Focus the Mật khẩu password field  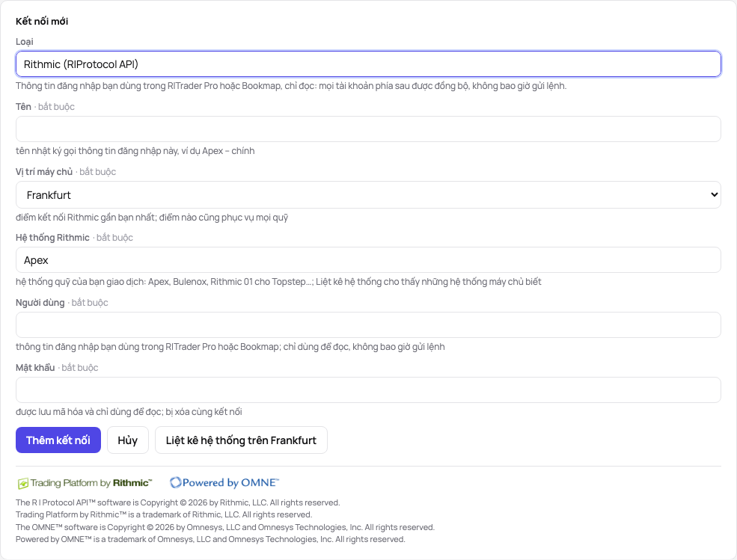[368, 390]
